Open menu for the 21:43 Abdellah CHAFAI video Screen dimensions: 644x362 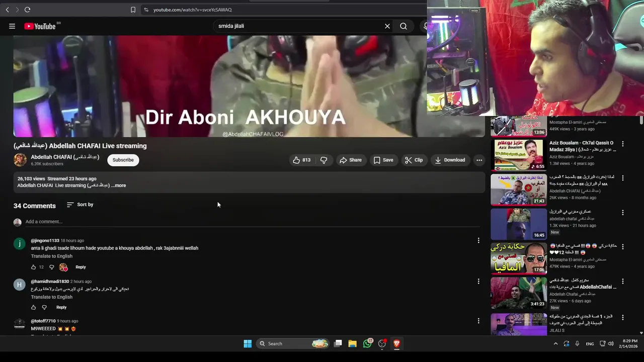623,178
